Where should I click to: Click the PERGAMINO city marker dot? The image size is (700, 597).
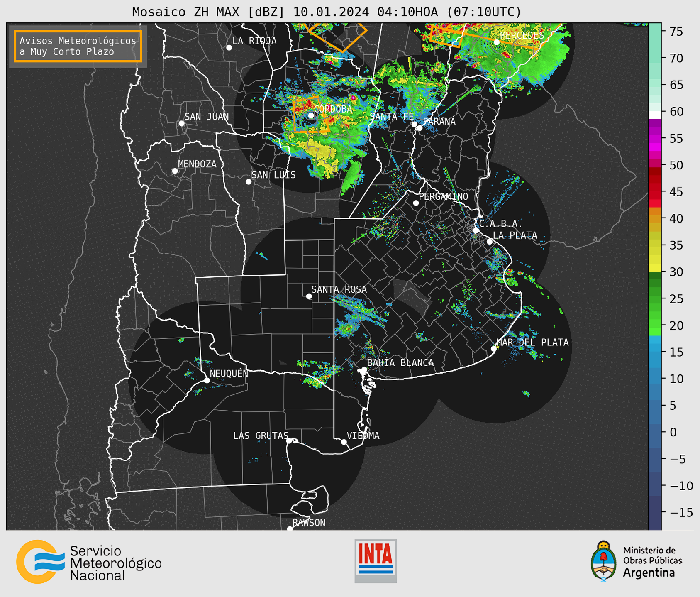[416, 203]
